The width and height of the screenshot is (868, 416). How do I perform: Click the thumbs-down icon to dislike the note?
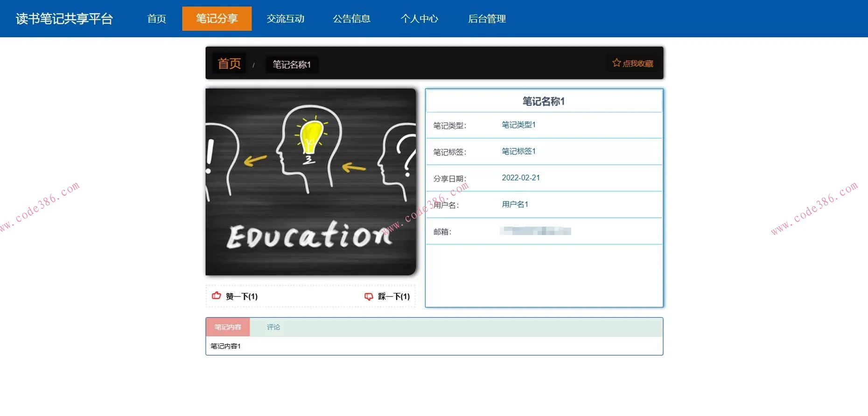pos(369,296)
